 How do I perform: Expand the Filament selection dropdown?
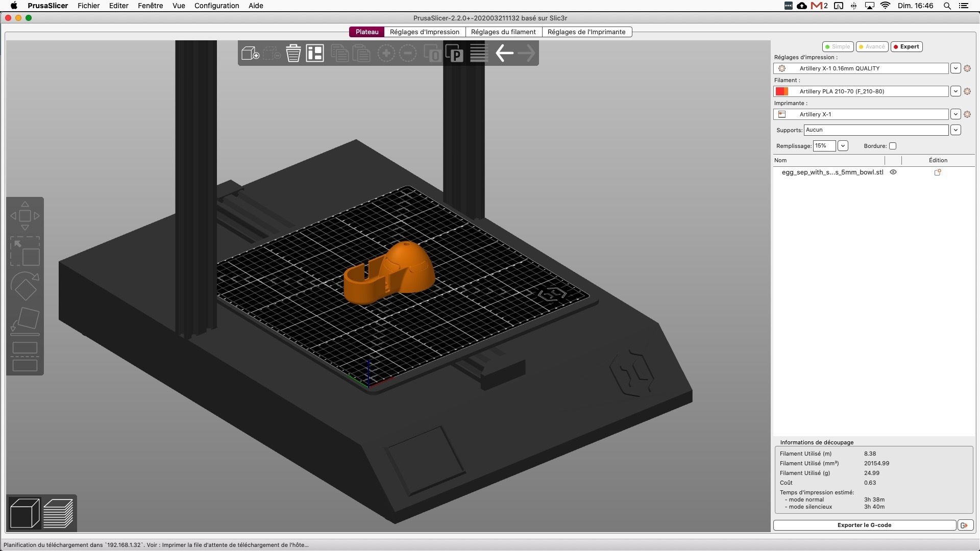(x=955, y=91)
